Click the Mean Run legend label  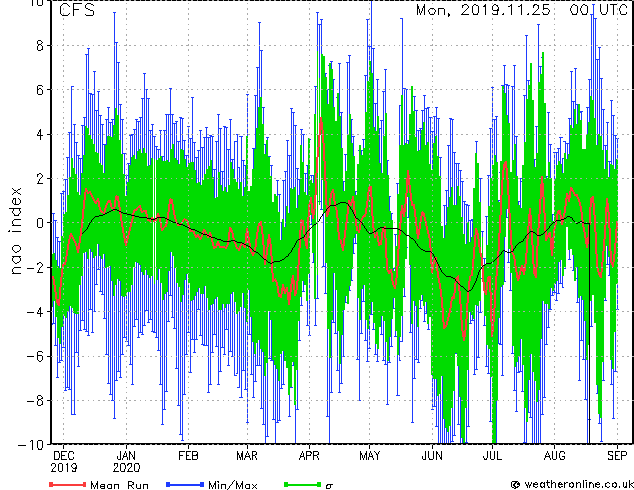[119, 485]
